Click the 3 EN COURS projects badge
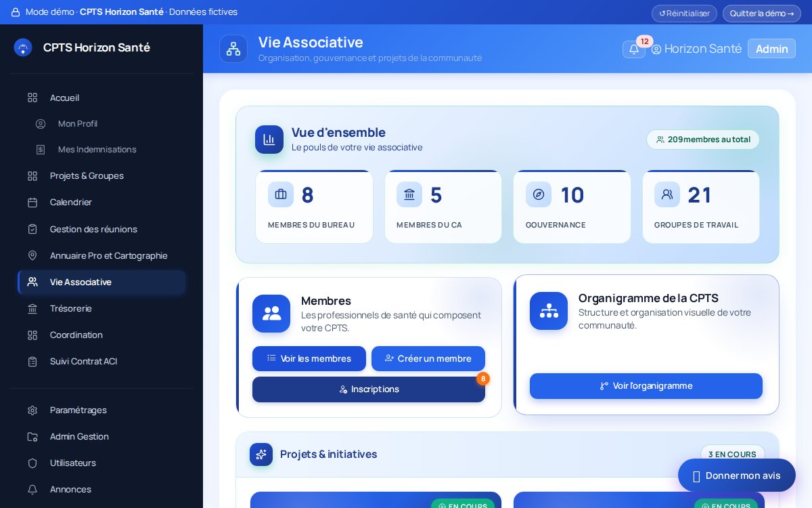812x508 pixels. 732,454
